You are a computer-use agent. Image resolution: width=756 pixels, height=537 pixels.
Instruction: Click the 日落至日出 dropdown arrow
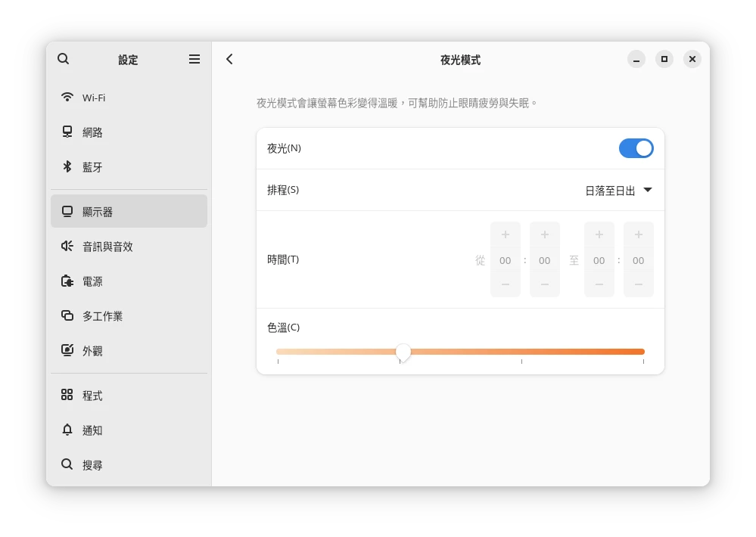pos(648,190)
